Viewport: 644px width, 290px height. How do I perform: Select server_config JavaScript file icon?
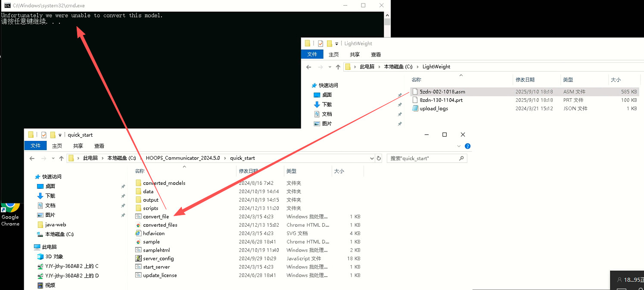(x=138, y=259)
